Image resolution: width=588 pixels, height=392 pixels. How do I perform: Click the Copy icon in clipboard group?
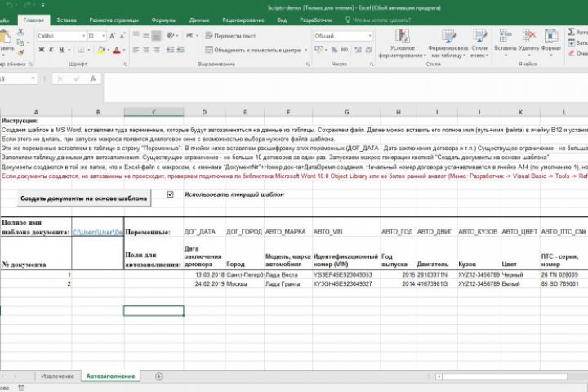coord(20,42)
